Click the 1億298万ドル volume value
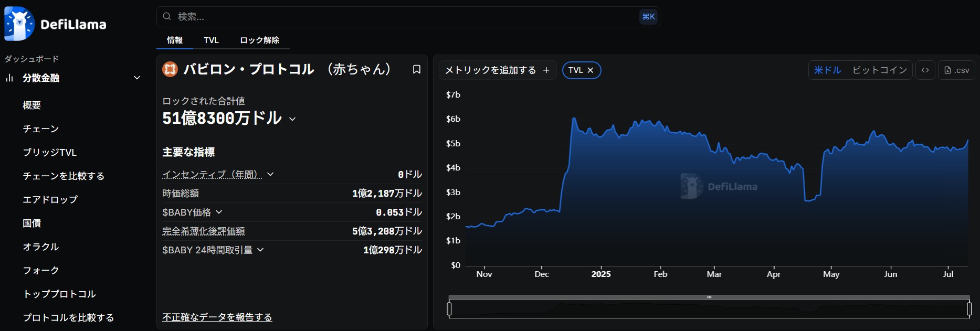980x331 pixels. click(x=393, y=250)
